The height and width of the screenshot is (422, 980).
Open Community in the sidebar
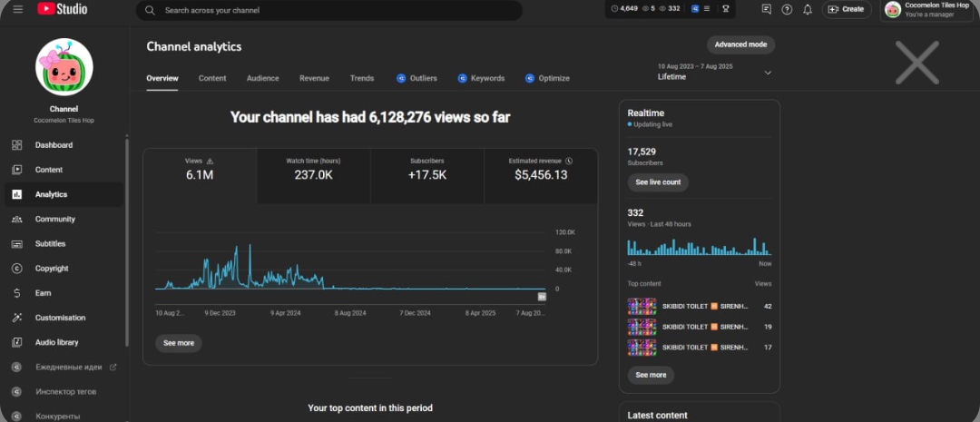click(64, 219)
